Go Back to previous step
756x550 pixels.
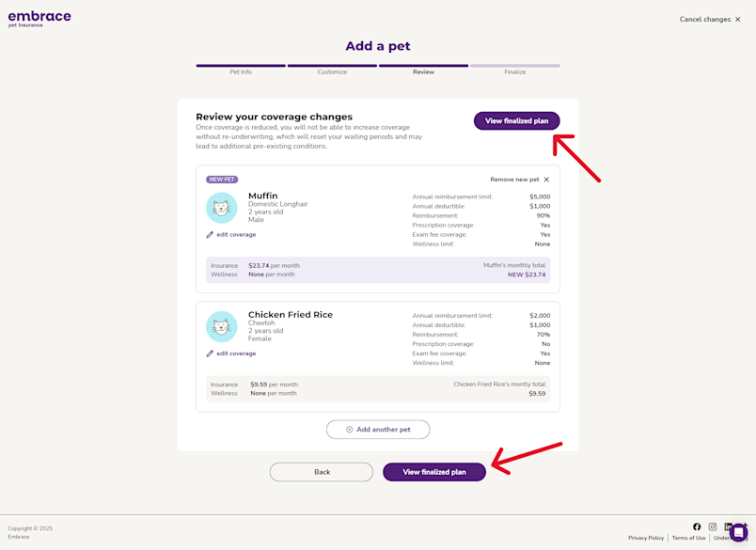tap(321, 471)
